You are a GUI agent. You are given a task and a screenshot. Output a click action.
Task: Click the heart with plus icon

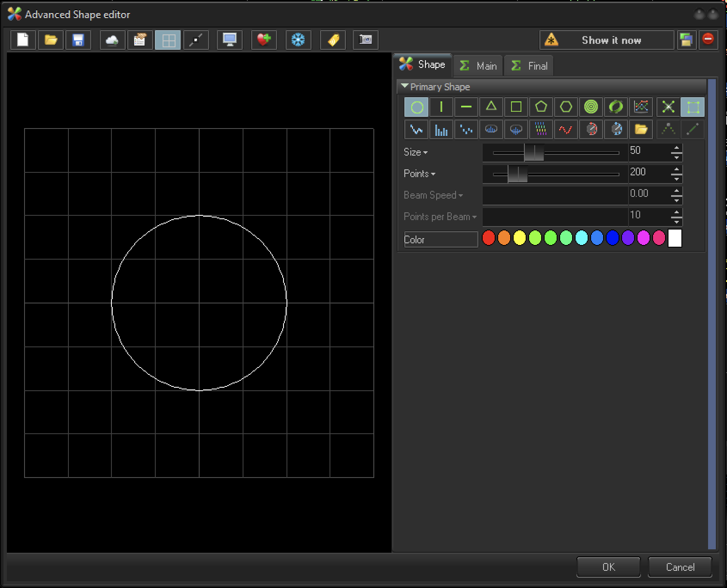point(264,40)
